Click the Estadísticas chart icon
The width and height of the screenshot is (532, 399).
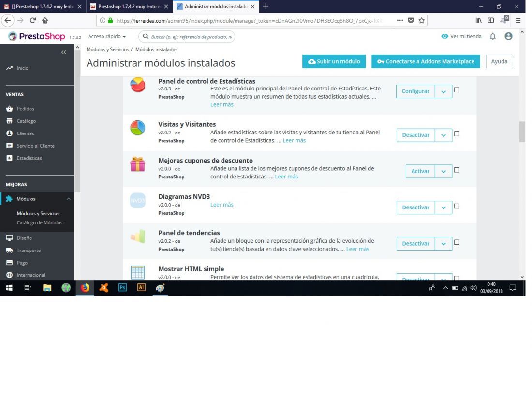(10, 158)
